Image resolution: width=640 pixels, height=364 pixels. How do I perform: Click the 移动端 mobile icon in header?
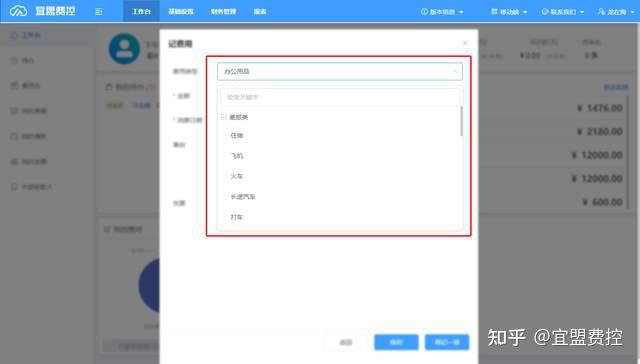point(494,12)
